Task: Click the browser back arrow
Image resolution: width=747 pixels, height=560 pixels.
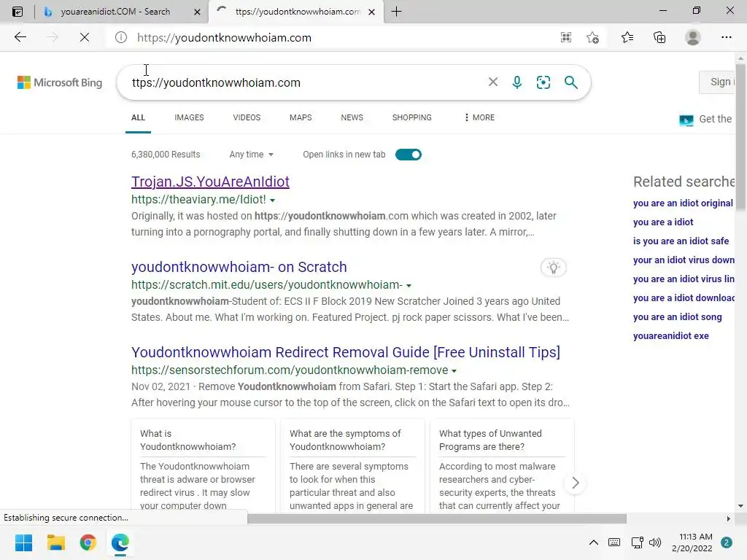Action: coord(20,37)
